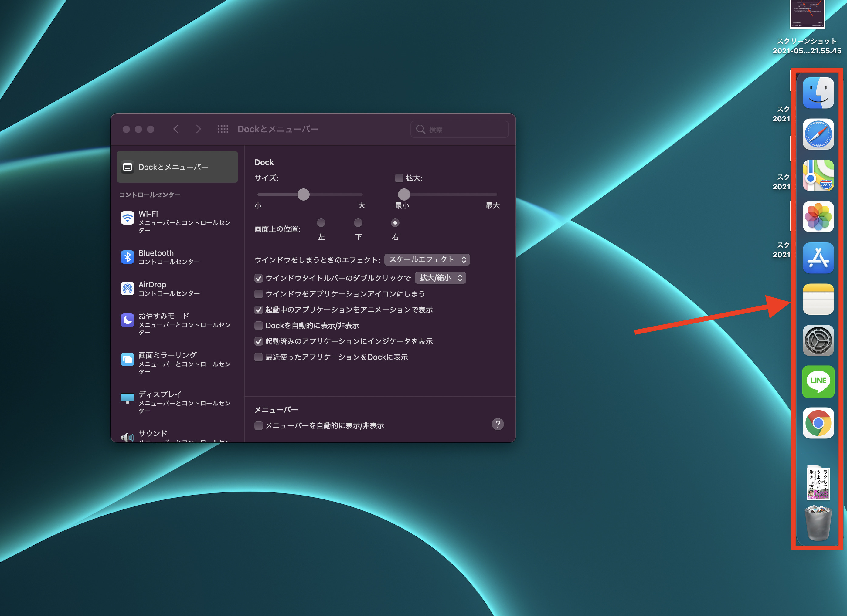This screenshot has height=616, width=847.
Task: Click the show-all grid icon
Action: click(223, 129)
